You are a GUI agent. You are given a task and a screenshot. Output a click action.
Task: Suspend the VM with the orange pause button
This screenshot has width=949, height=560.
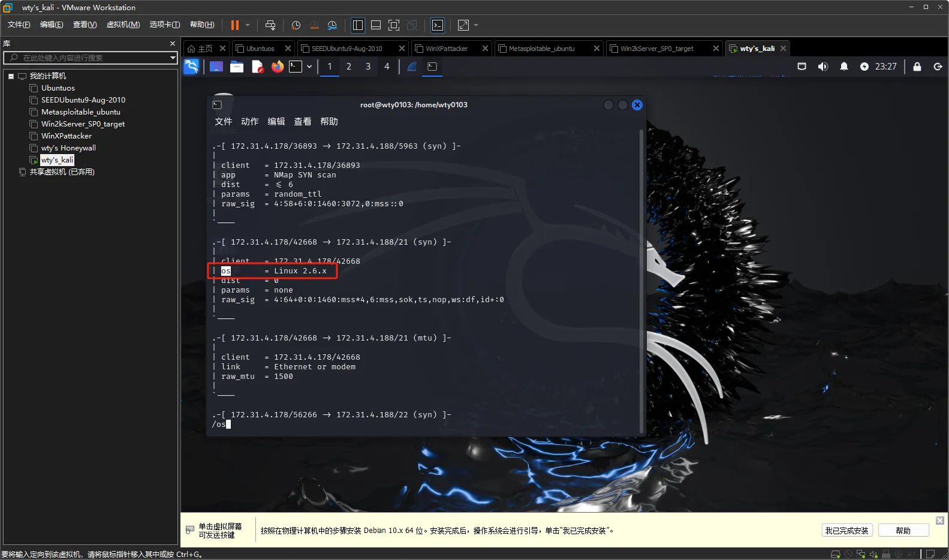point(235,25)
